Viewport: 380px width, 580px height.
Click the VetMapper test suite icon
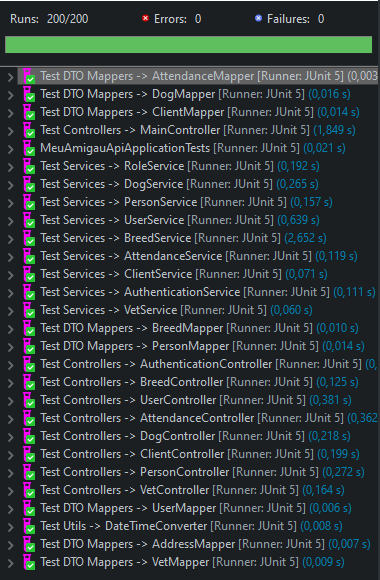pos(29,563)
